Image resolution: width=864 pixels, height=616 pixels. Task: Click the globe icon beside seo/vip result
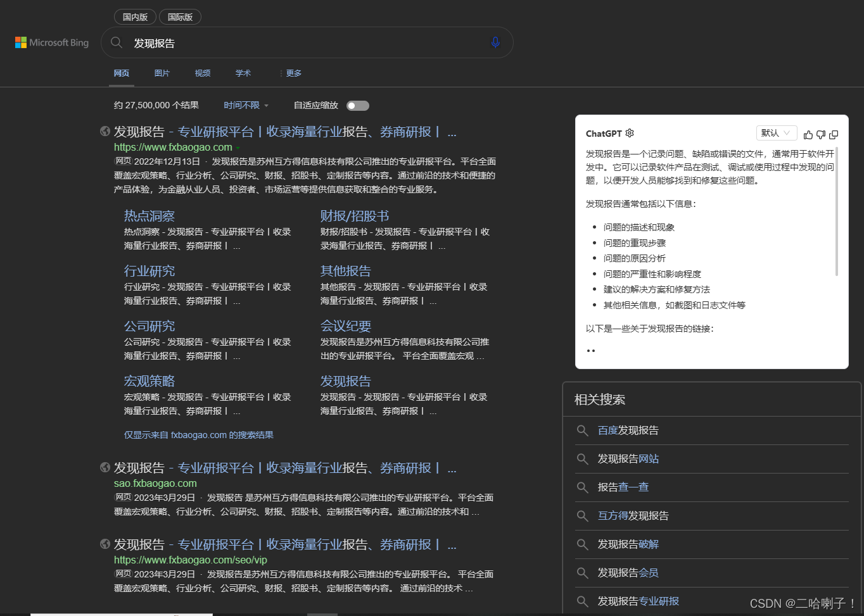point(105,544)
